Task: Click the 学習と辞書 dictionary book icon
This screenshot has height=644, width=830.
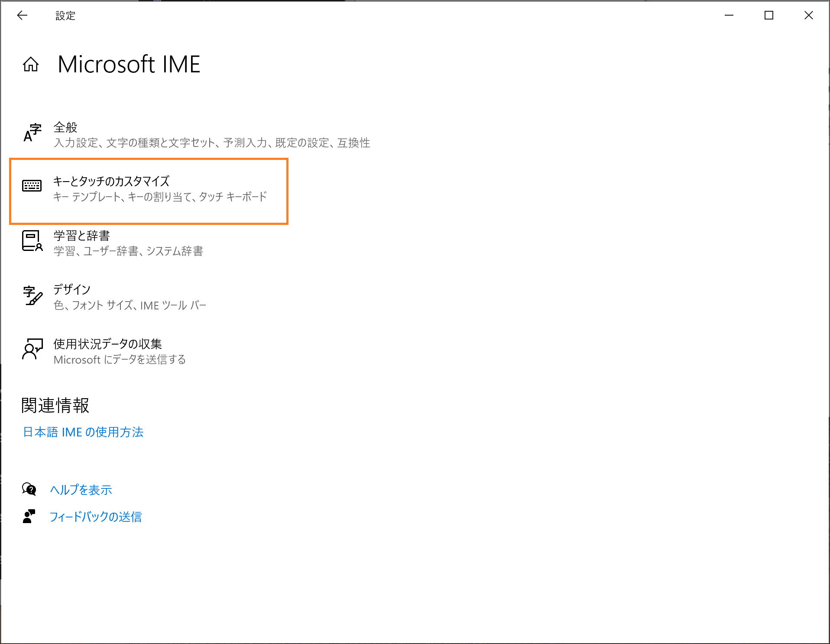Action: (x=32, y=241)
